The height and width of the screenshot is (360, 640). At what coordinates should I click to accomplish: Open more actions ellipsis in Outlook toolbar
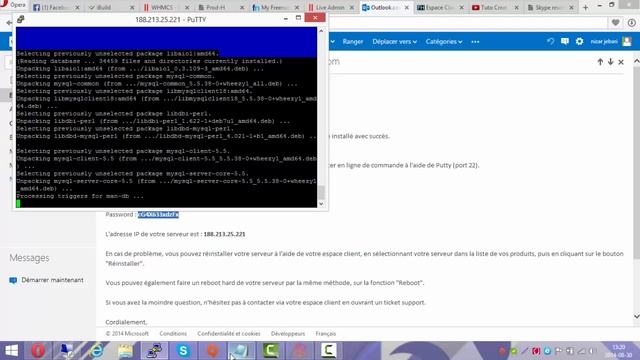(x=475, y=42)
